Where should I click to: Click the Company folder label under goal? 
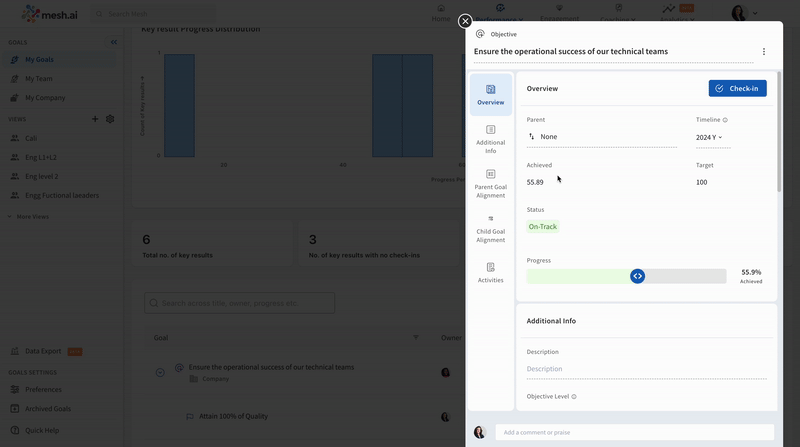(215, 379)
